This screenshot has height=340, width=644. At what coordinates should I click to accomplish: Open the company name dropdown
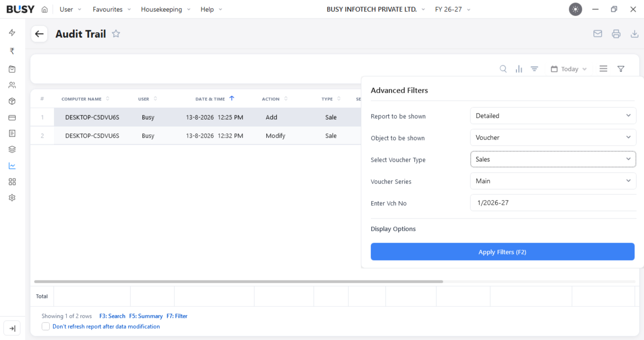click(x=376, y=9)
